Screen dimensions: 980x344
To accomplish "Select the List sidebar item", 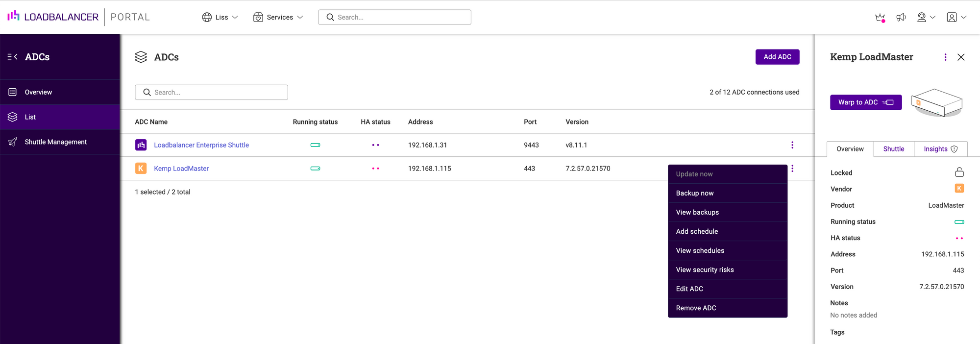I will click(x=60, y=117).
